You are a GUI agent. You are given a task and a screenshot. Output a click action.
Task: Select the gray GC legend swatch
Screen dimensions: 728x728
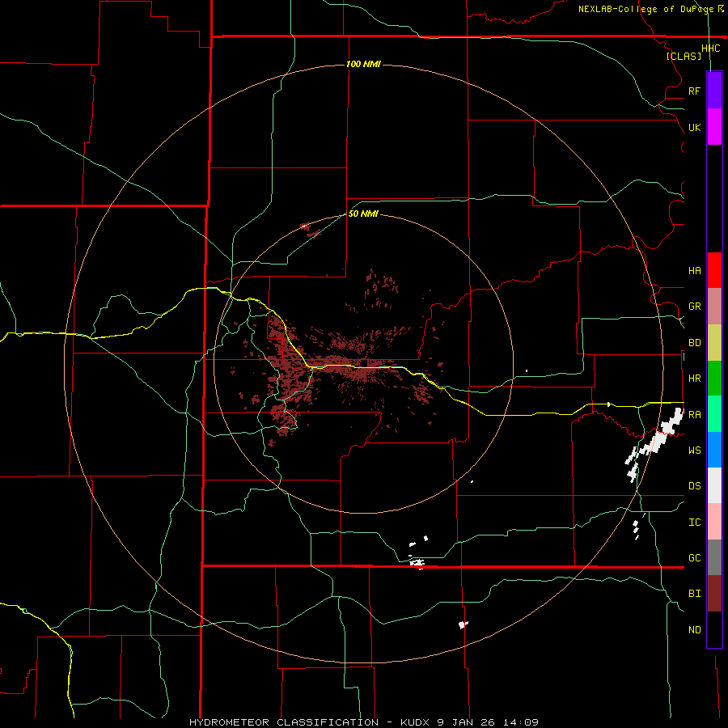[x=714, y=557]
